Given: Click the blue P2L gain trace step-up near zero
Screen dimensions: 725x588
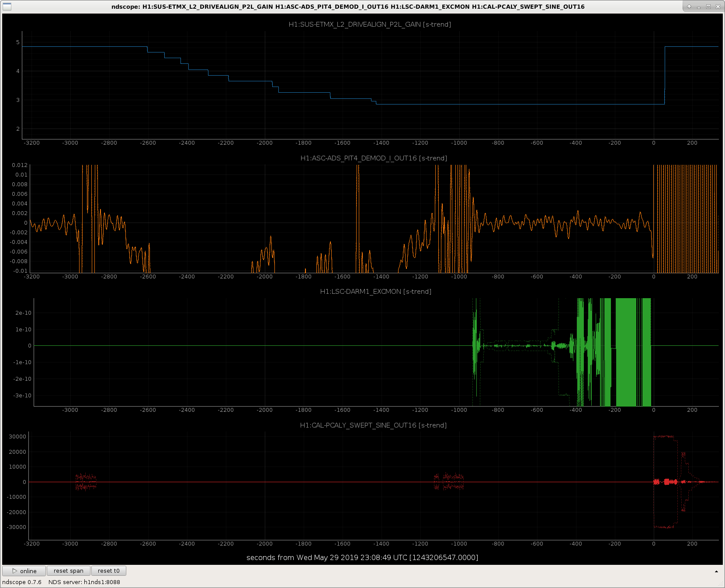Looking at the screenshot, I should click(x=665, y=75).
